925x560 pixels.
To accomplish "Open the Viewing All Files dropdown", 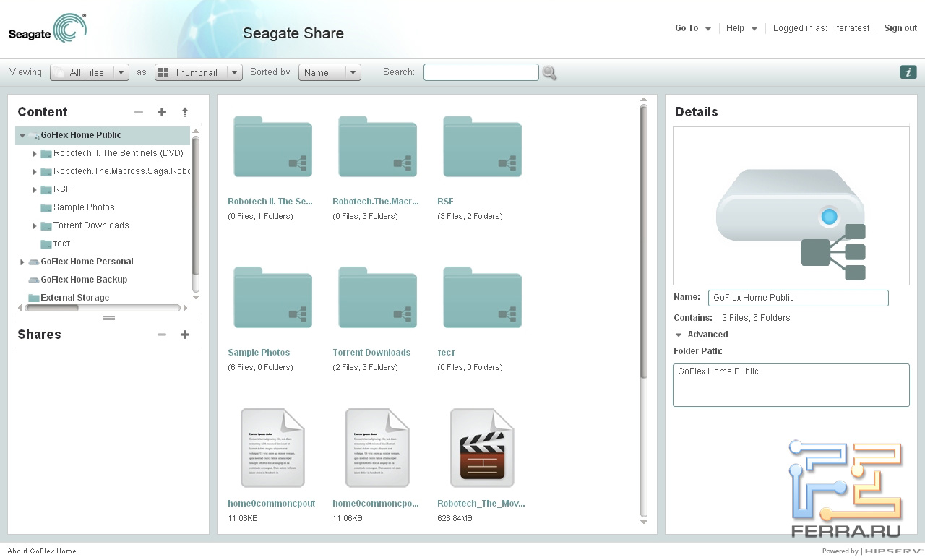I will click(x=90, y=72).
